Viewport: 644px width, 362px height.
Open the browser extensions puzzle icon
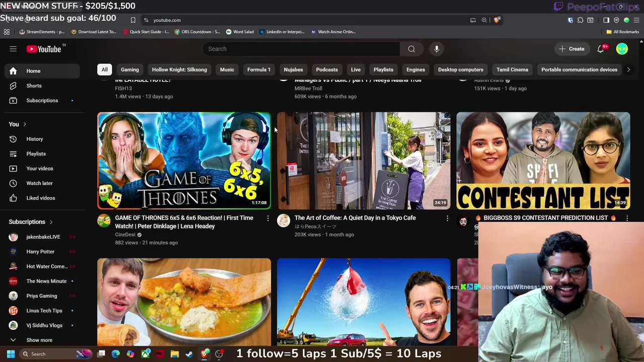pos(580,20)
